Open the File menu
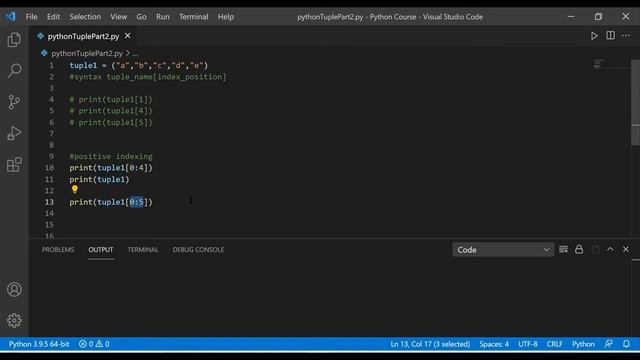This screenshot has width=640, height=360. click(31, 17)
